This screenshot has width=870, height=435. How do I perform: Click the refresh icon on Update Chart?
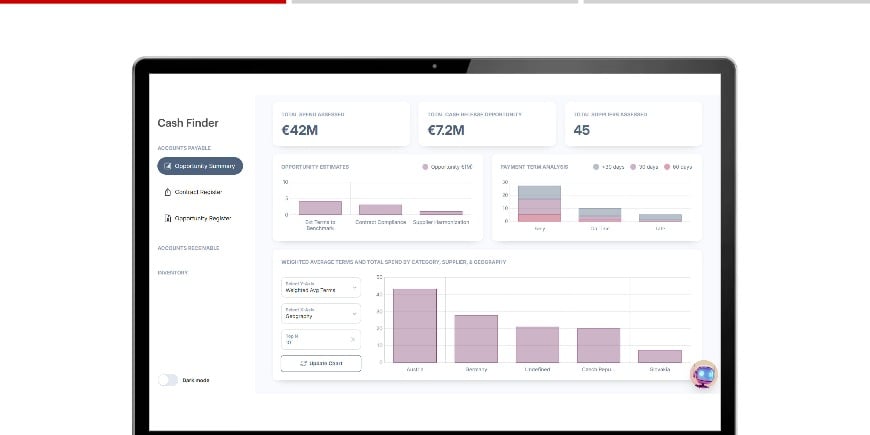point(304,363)
